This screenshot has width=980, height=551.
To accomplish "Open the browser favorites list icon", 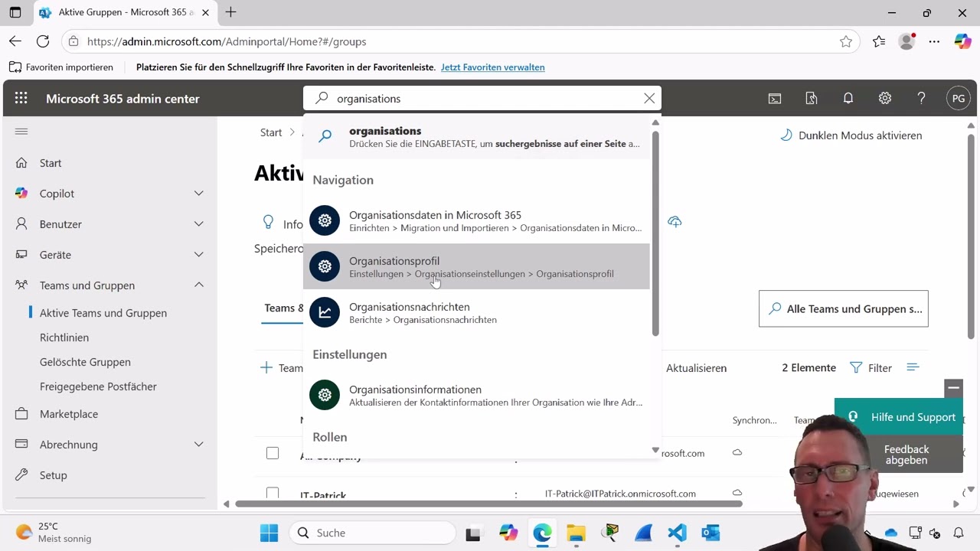I will tap(878, 41).
